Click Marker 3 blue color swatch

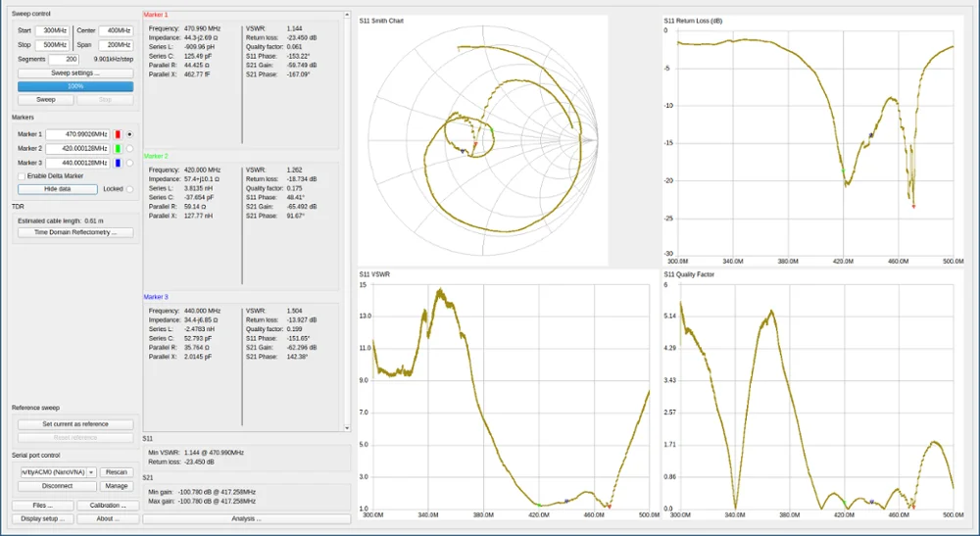[x=118, y=163]
